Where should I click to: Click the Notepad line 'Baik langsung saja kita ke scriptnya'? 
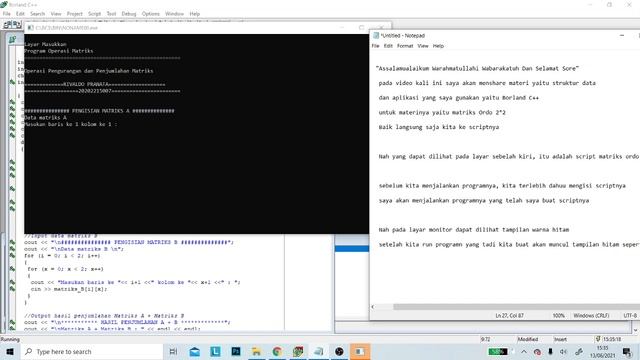pos(439,127)
